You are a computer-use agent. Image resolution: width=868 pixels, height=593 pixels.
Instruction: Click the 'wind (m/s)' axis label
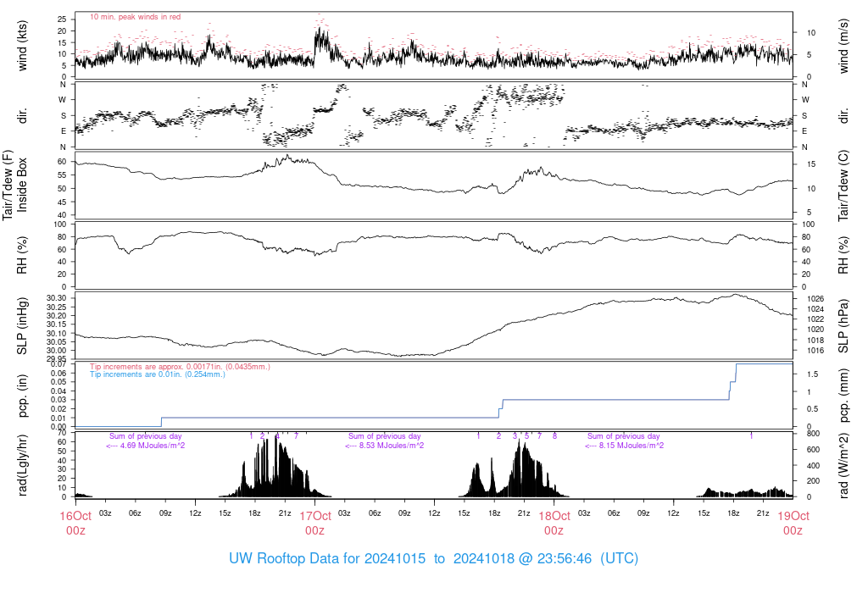(x=843, y=46)
